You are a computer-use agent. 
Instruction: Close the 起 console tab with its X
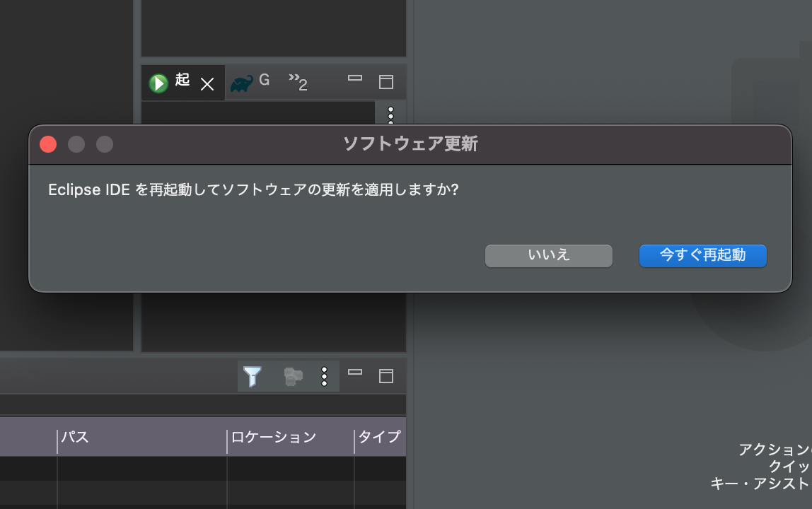207,83
